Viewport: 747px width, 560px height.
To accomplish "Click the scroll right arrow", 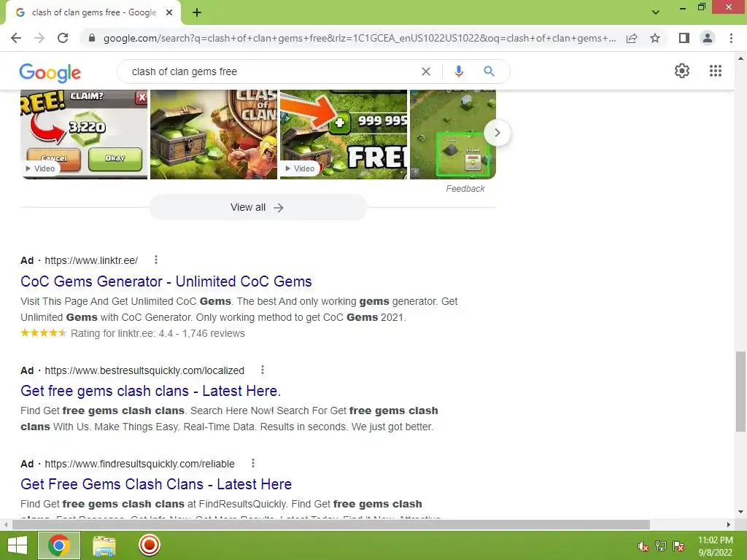I will [x=729, y=525].
